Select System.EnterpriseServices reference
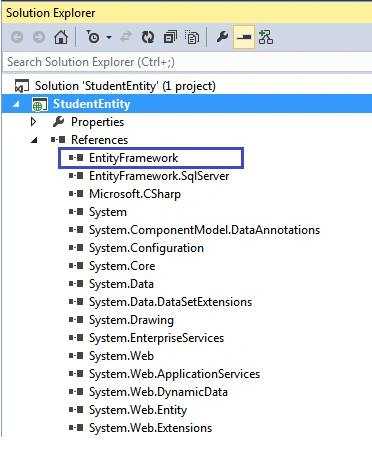 coord(156,338)
